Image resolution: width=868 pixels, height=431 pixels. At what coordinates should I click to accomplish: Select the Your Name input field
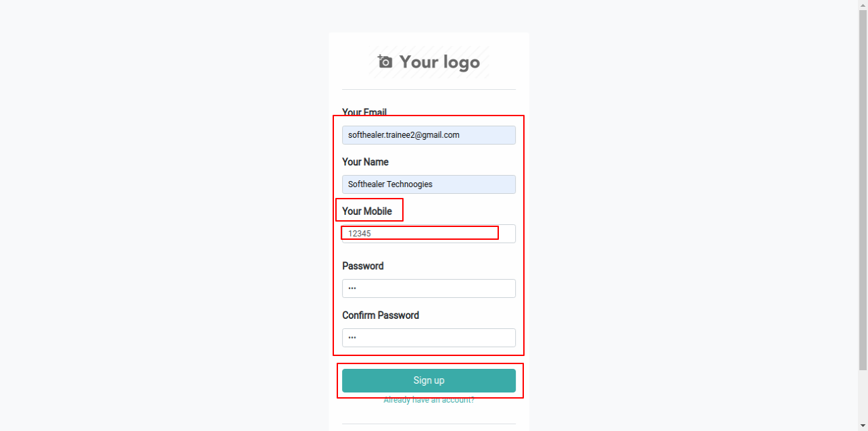coord(429,184)
